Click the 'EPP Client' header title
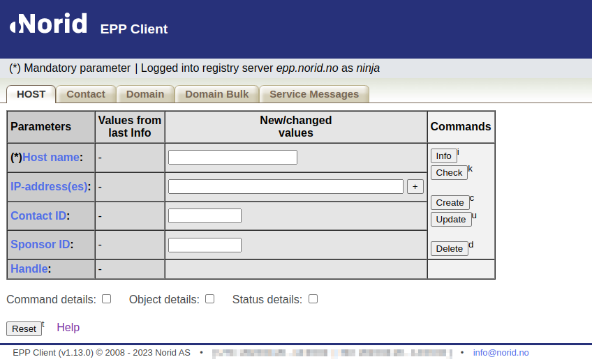This screenshot has height=364, width=592. pos(134,29)
